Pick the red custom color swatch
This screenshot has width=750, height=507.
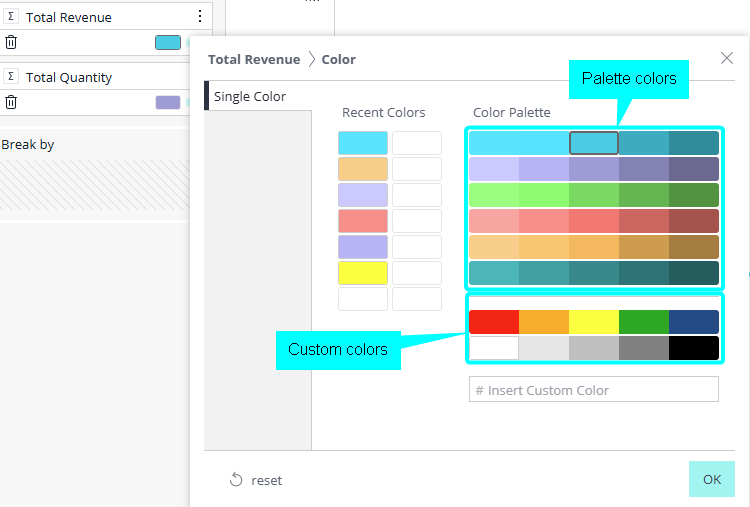tap(494, 322)
